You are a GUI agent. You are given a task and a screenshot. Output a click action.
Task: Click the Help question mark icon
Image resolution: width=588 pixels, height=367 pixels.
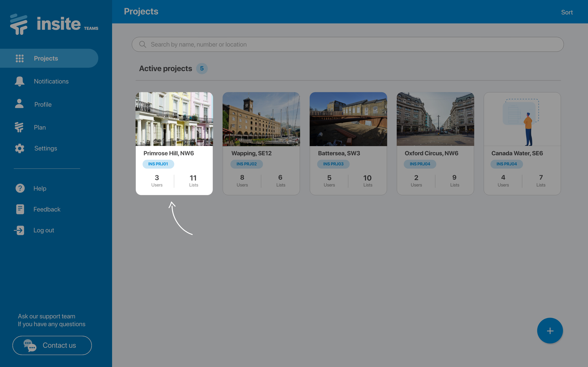(x=20, y=188)
